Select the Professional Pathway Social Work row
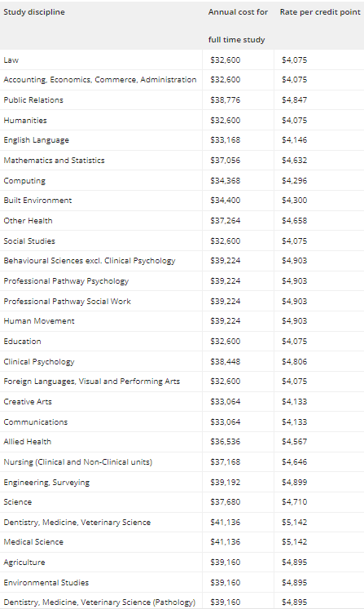Viewport: 364px width, 609px height. click(182, 301)
